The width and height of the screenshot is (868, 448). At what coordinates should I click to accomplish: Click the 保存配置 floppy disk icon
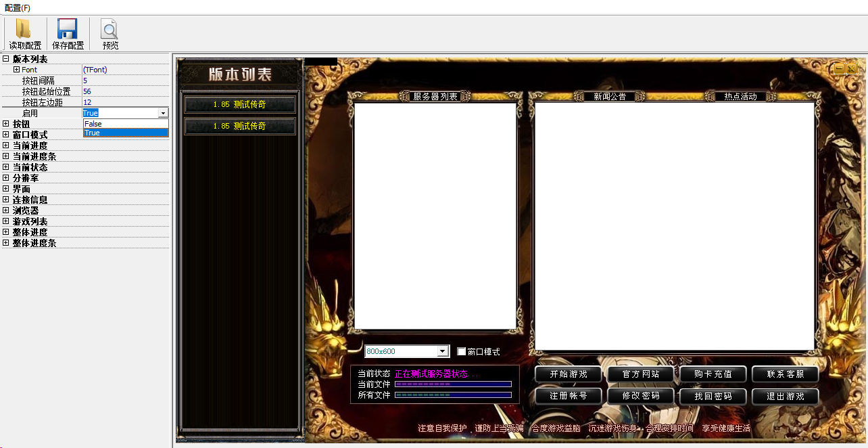[68, 29]
